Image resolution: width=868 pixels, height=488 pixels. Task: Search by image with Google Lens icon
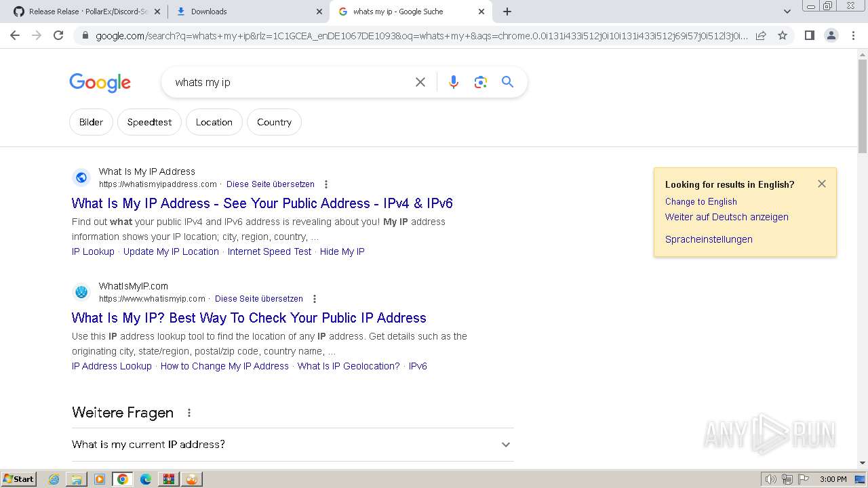coord(481,82)
